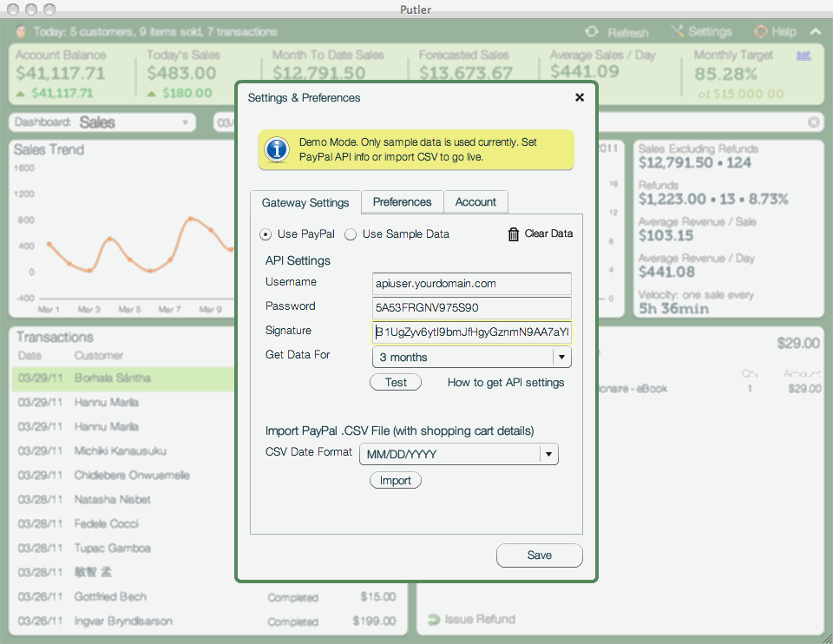Click the $15.00 amount in transactions
The height and width of the screenshot is (644, 833).
tap(378, 597)
